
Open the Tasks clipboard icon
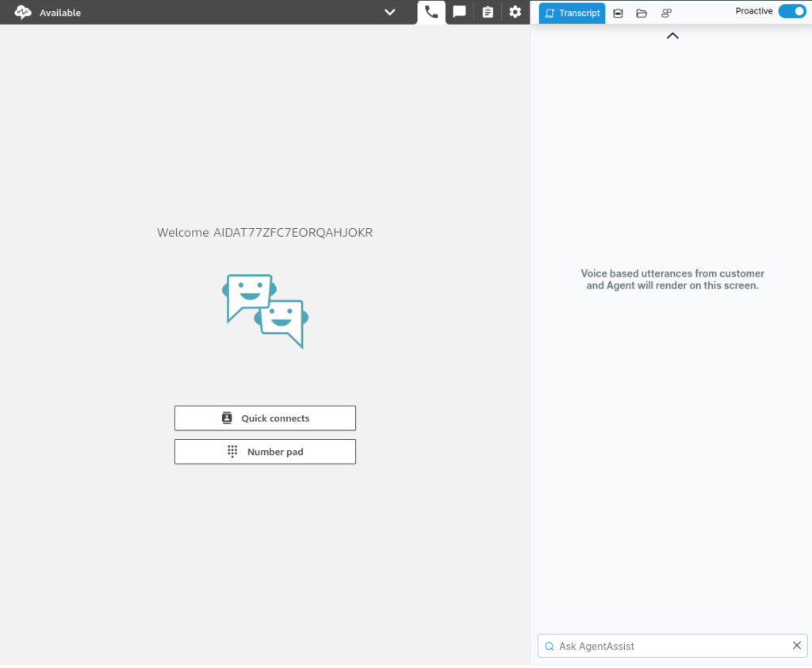(488, 12)
